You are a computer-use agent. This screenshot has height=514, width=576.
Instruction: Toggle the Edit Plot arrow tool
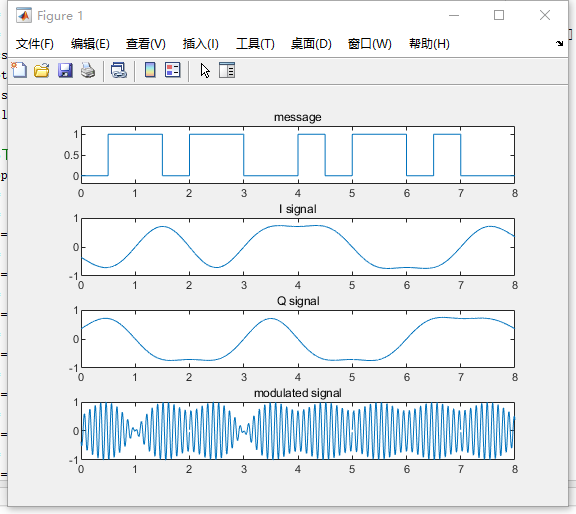click(x=205, y=70)
